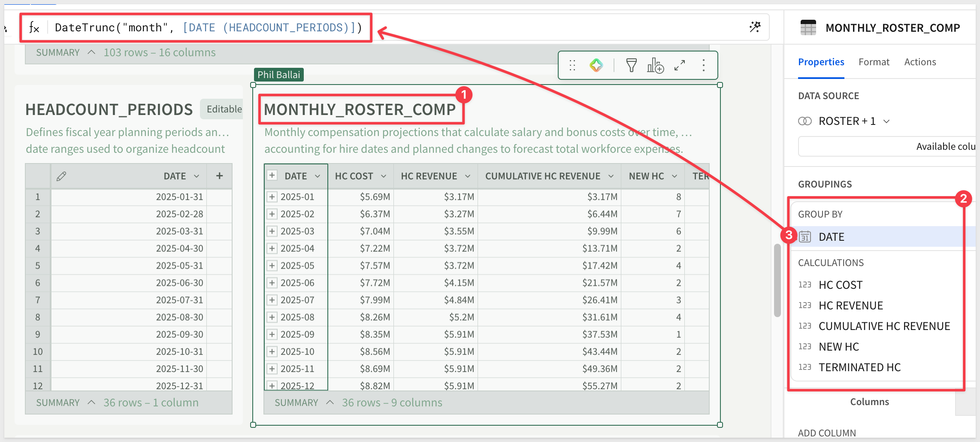Viewport: 980px width, 442px height.
Task: Click the MONTHLY_ROSTER_COMP table title
Action: [x=360, y=109]
